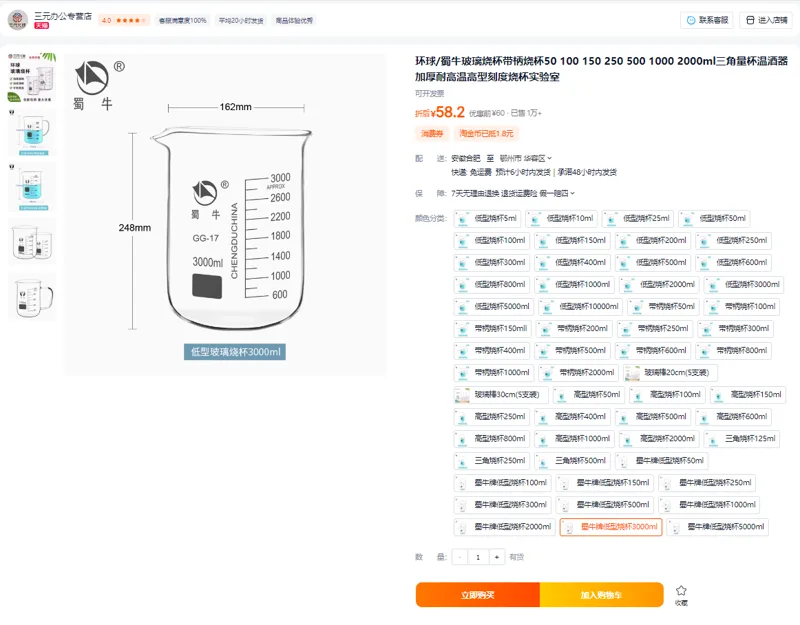This screenshot has width=800, height=625.
Task: Increase quantity with plus button
Action: pos(496,557)
